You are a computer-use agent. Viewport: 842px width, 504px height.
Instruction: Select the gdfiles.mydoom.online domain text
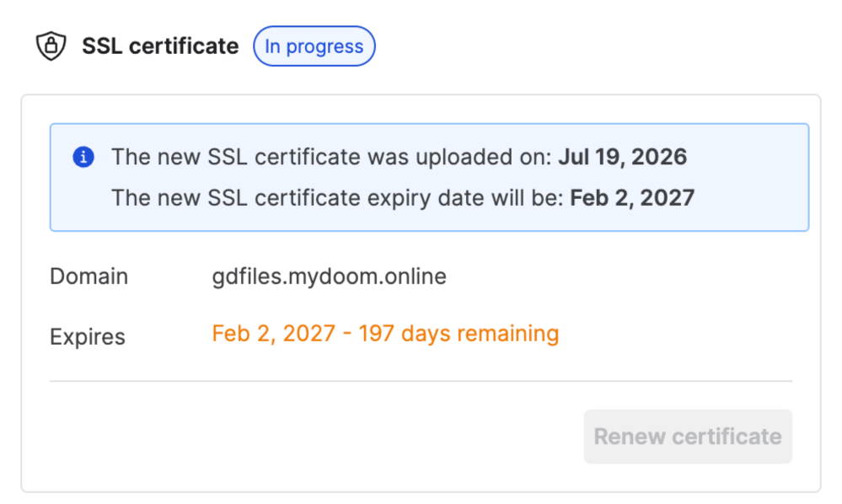(x=330, y=276)
